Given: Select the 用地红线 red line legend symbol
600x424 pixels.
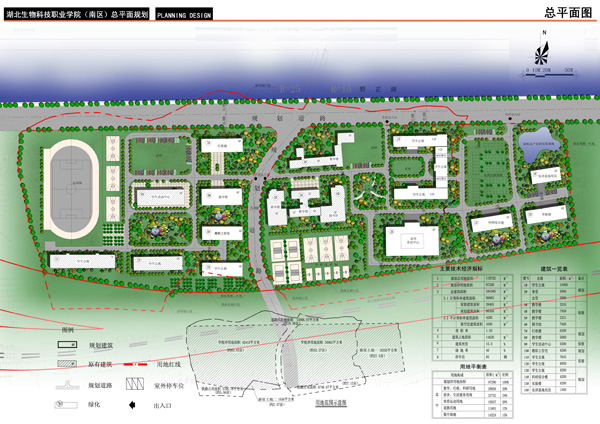Looking at the screenshot, I should pos(137,365).
